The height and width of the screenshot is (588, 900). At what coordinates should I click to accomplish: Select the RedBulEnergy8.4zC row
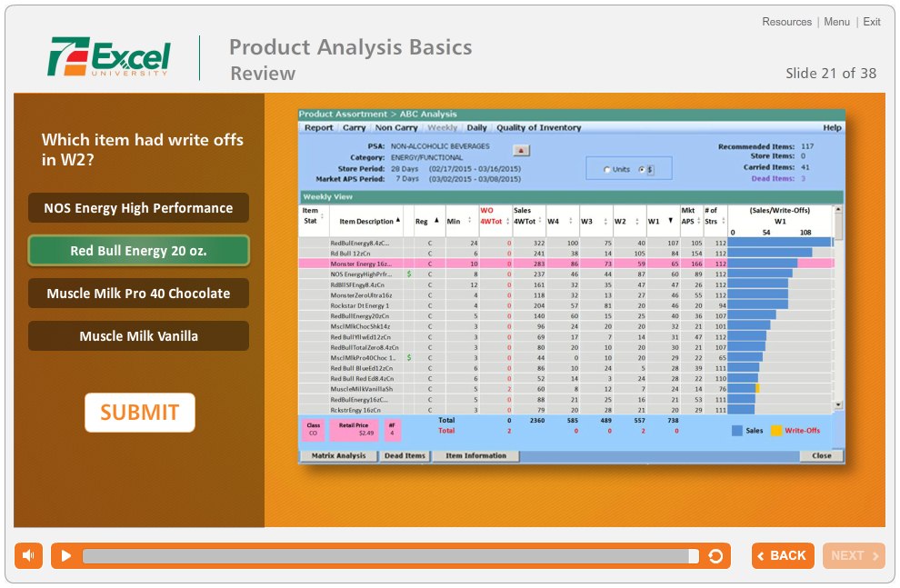coord(565,244)
